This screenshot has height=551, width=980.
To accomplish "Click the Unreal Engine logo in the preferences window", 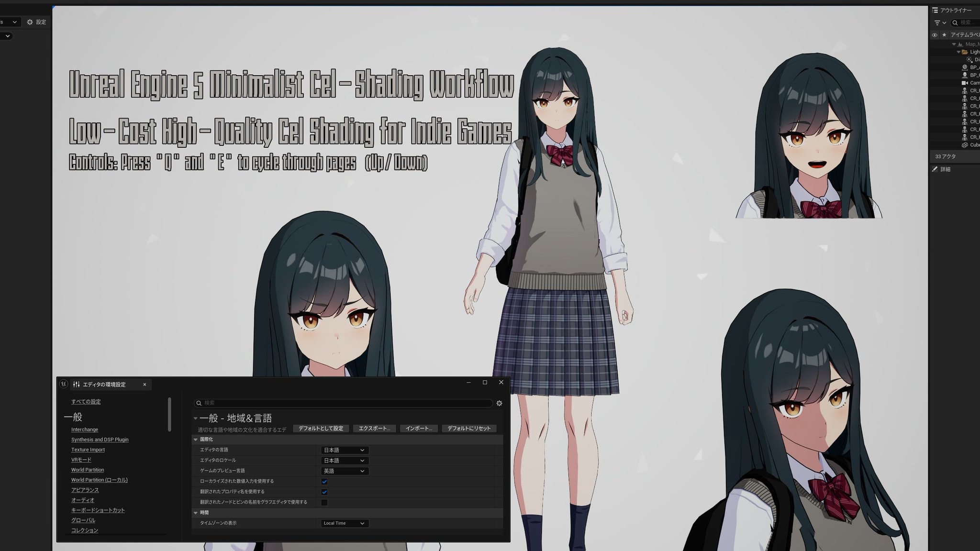I will pyautogui.click(x=64, y=384).
